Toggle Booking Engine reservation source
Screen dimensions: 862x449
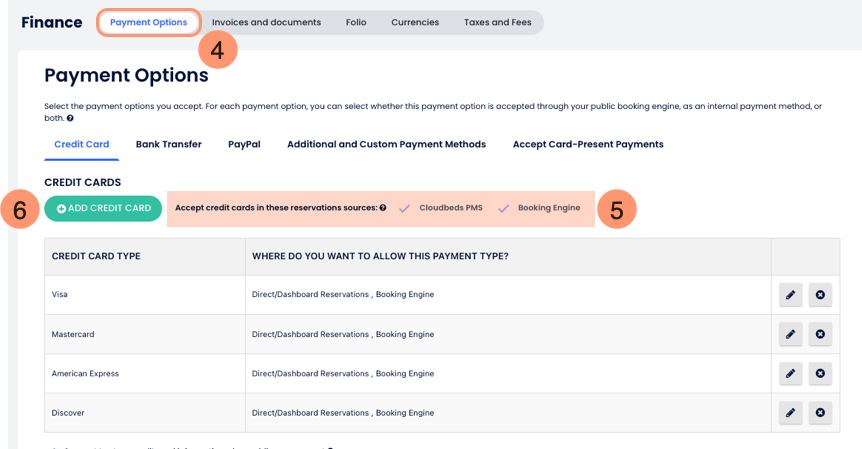(504, 208)
